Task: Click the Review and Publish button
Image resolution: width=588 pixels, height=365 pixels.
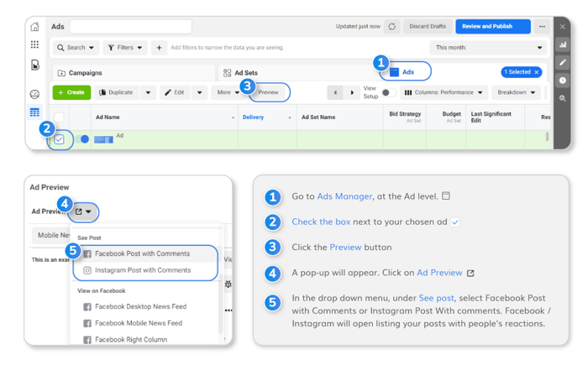Action: click(493, 27)
